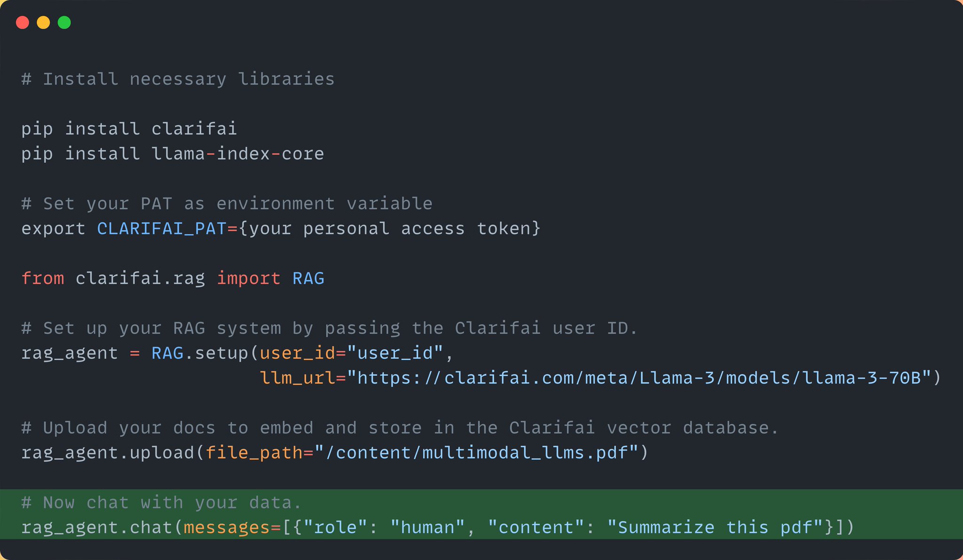Viewport: 963px width, 560px height.
Task: Click the "role" key string
Action: point(335,528)
